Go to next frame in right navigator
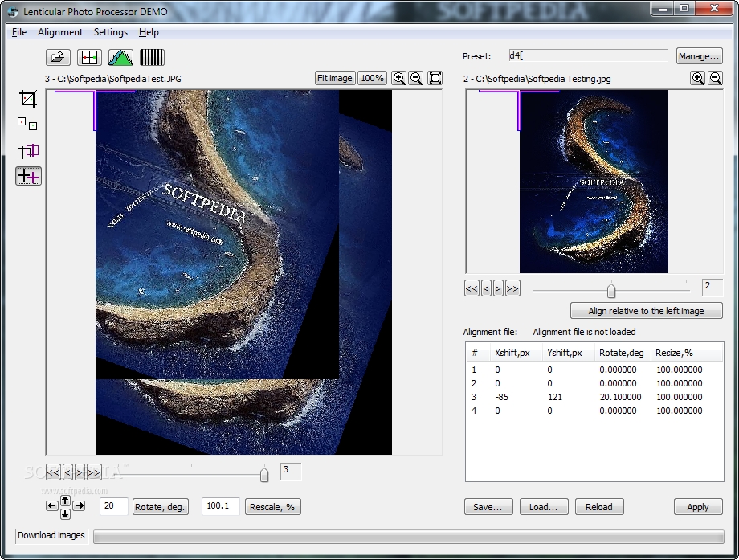739x560 pixels. coord(498,288)
